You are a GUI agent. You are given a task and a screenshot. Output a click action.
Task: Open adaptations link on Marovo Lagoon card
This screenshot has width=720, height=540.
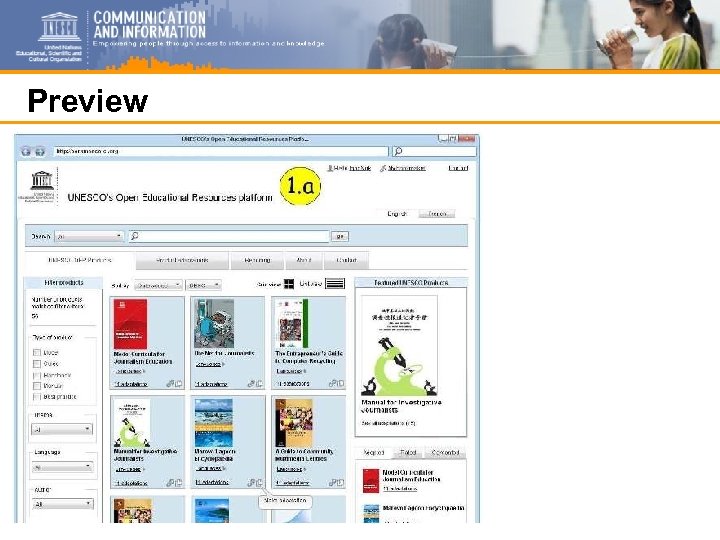coord(212,482)
